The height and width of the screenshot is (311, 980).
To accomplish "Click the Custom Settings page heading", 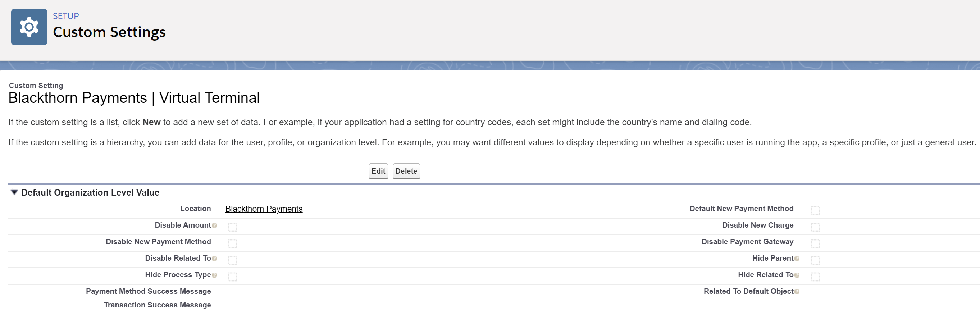I will [109, 32].
